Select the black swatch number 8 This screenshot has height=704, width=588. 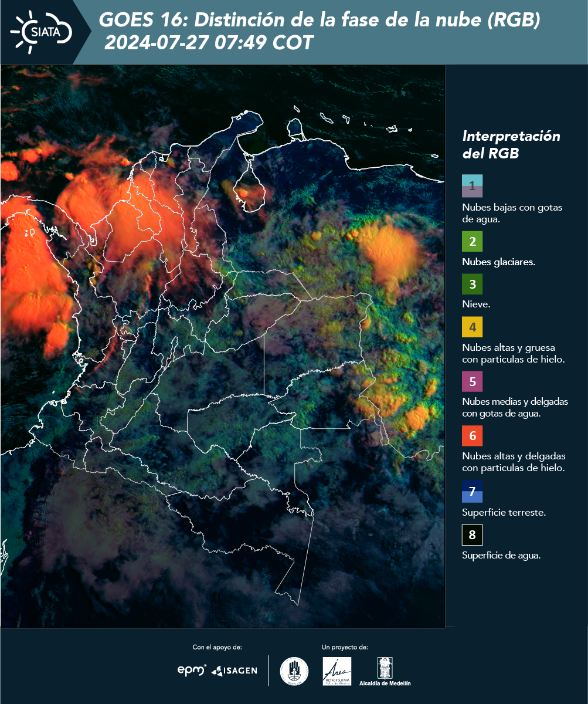(x=472, y=535)
